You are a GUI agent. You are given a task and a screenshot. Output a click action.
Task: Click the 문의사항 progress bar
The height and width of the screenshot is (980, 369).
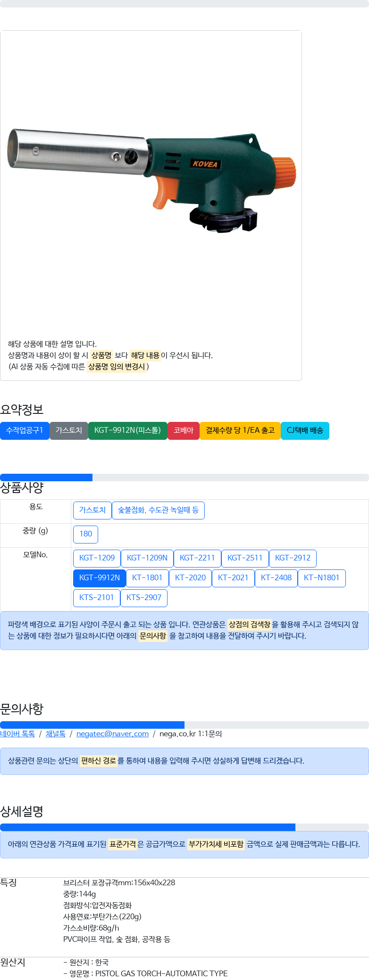point(184,725)
